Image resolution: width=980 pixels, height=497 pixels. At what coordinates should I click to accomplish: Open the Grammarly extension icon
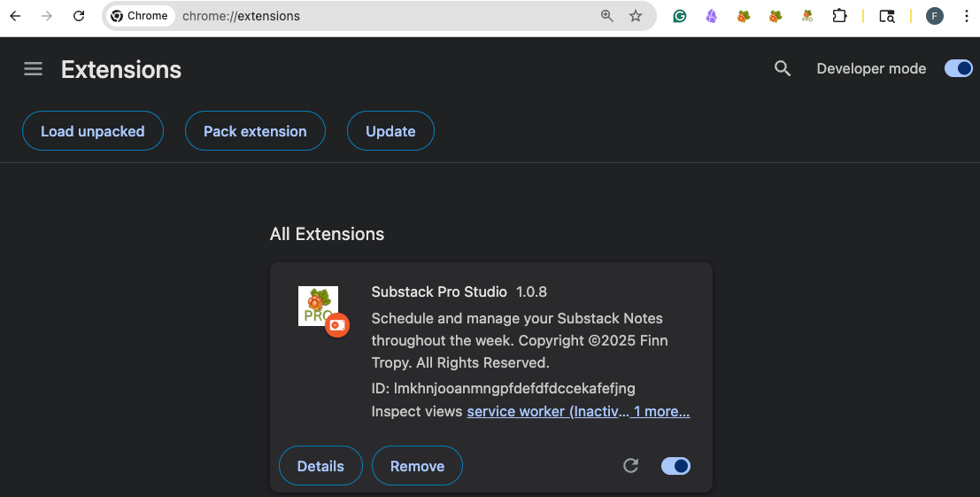click(679, 16)
